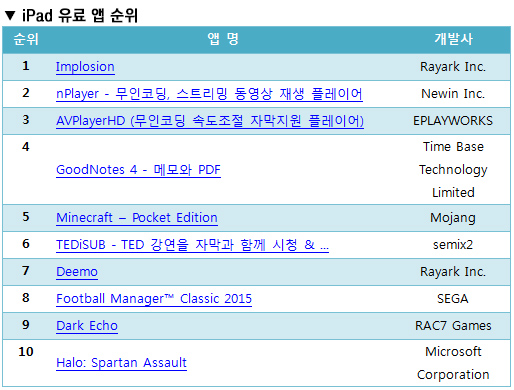The height and width of the screenshot is (390, 514).
Task: Open the TEDiSUB app link
Action: pos(192,245)
